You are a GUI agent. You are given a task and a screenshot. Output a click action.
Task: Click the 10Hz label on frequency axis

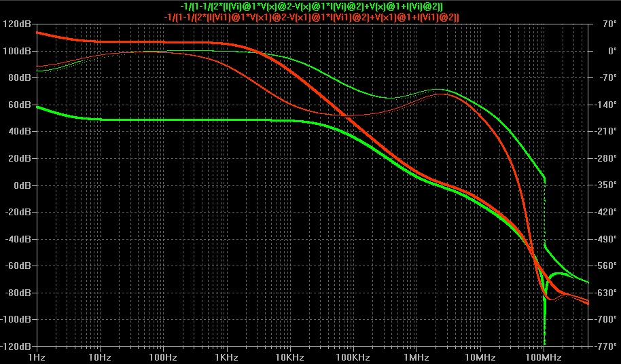click(x=99, y=357)
